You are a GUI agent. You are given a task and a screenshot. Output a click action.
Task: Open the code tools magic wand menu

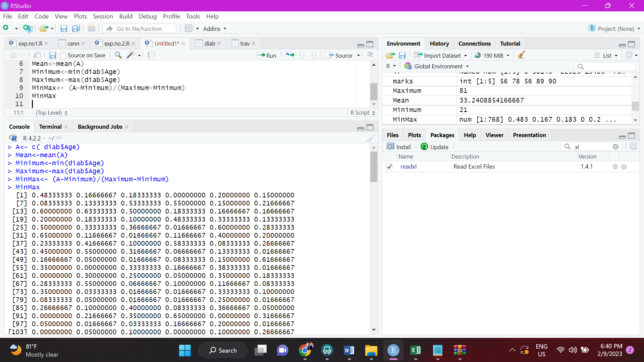click(131, 55)
